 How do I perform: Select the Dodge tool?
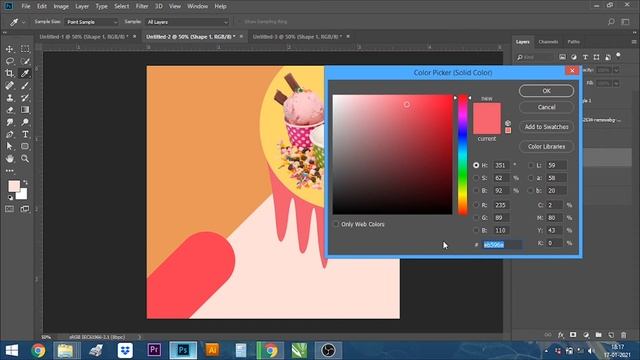25,122
